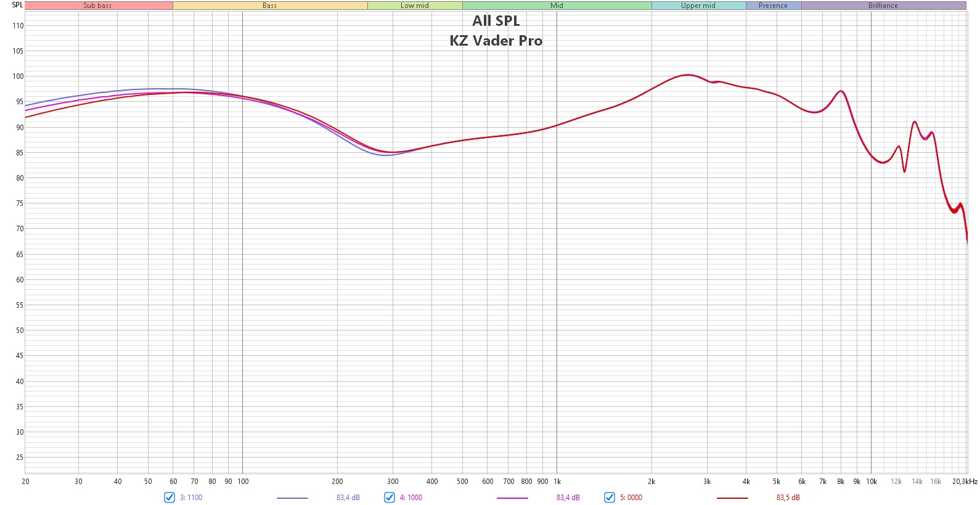
Task: Click the Presence frequency band label
Action: tap(774, 6)
